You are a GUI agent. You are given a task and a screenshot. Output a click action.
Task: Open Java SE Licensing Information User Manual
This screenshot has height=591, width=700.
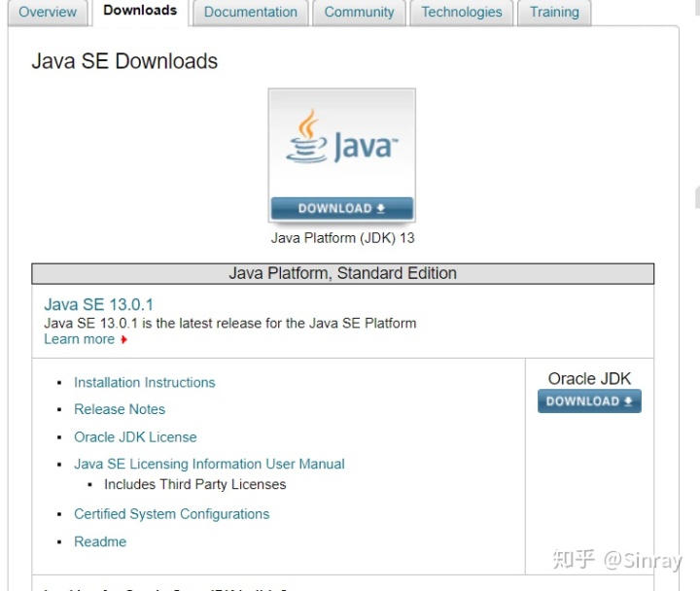209,464
